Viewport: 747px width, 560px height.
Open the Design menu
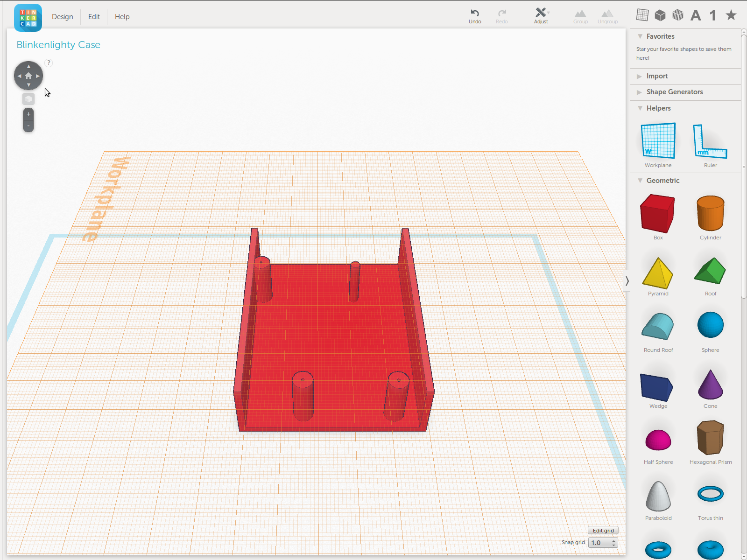pos(63,17)
